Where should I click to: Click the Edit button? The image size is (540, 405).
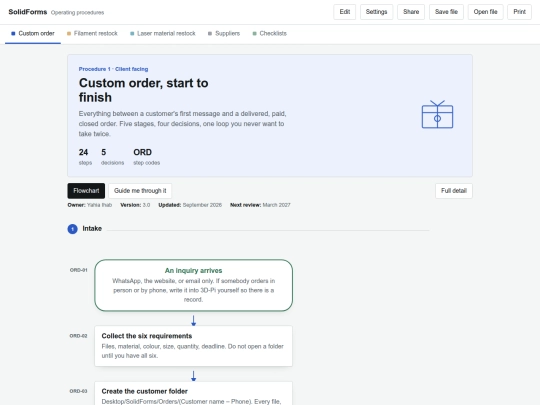[345, 12]
